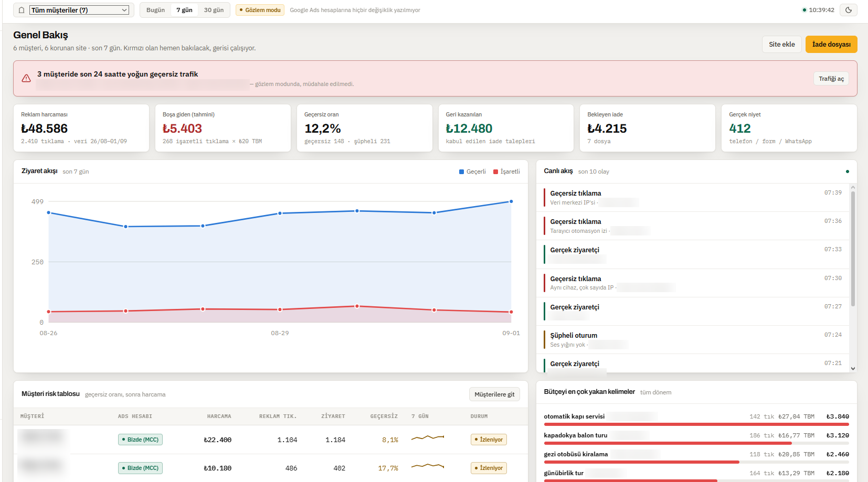Sort by HARCAMA column header
Screen dimensions: 868x482
(219, 416)
